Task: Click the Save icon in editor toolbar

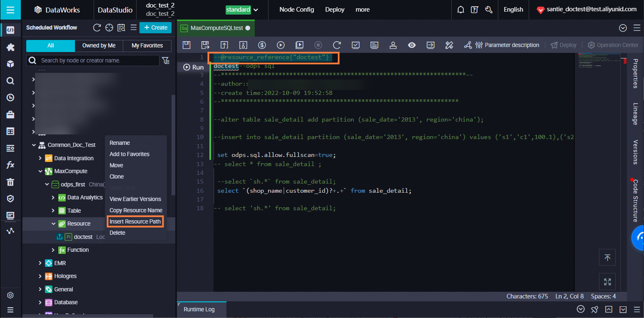Action: pyautogui.click(x=186, y=45)
